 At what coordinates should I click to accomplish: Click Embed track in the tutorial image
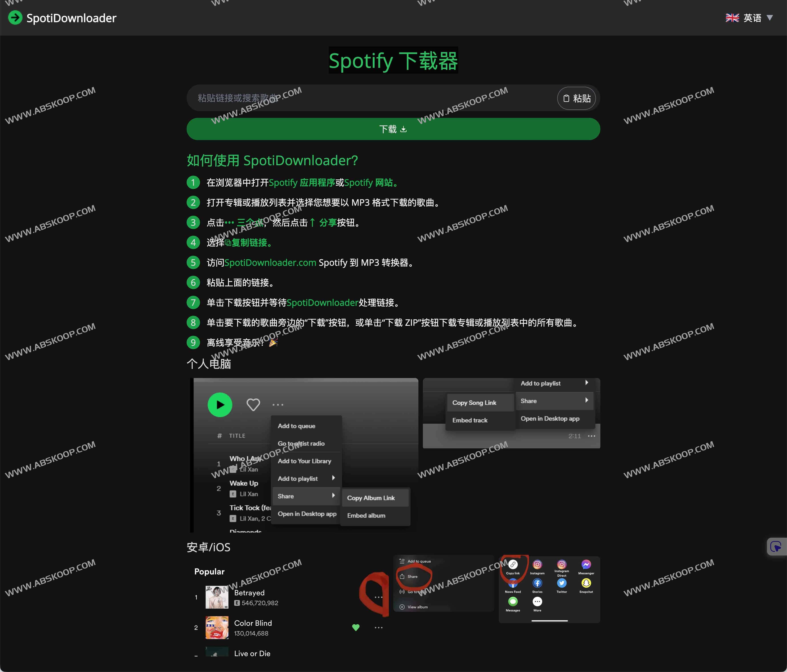tap(470, 420)
